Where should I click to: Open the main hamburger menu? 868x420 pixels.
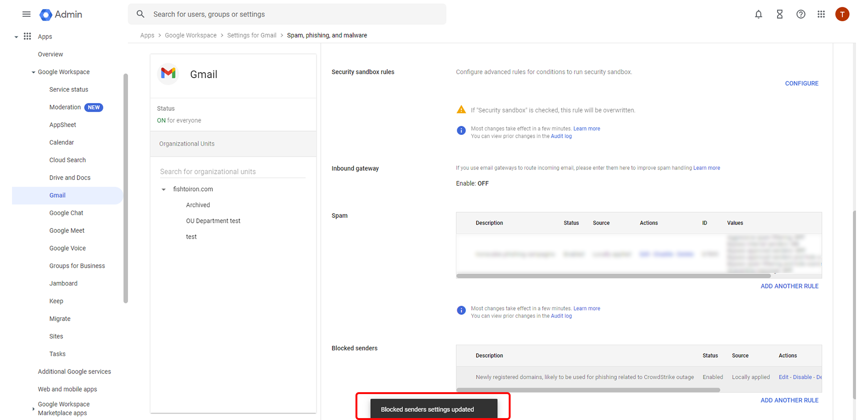pyautogui.click(x=26, y=14)
